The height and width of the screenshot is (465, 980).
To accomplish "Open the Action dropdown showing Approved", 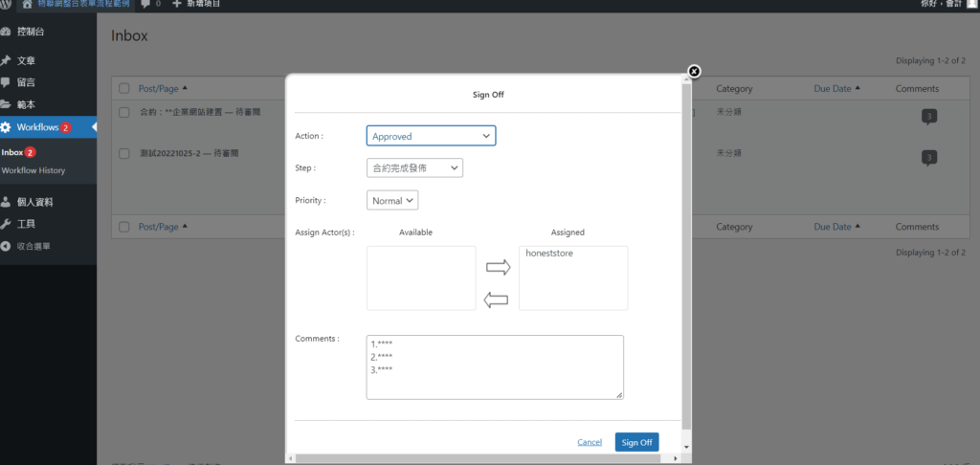I will click(431, 136).
